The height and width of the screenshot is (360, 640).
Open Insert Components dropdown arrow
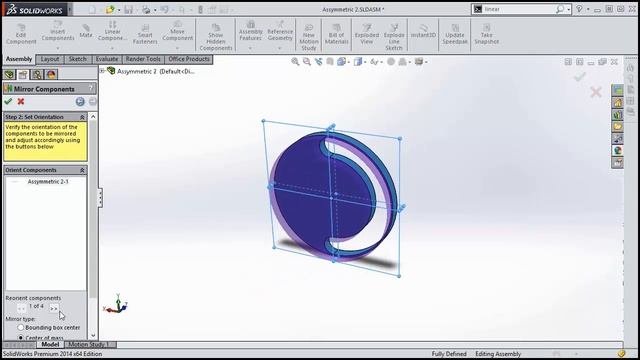58,48
